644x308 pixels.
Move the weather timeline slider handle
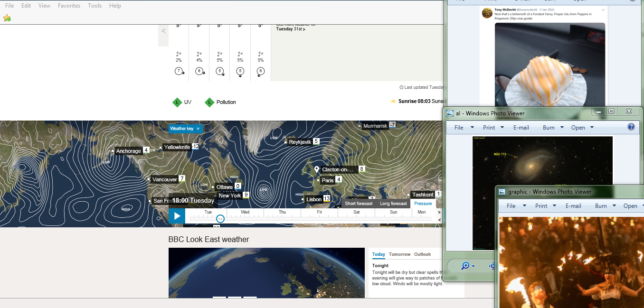coord(220,219)
